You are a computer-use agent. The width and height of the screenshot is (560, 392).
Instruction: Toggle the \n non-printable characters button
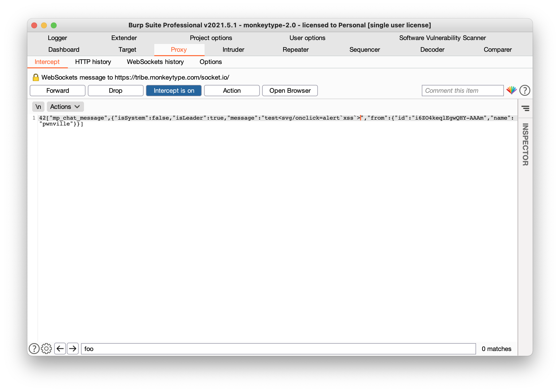pyautogui.click(x=38, y=107)
